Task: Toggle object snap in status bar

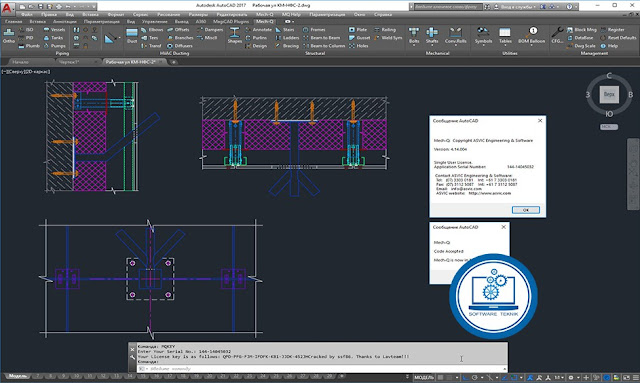Action: 515,377
